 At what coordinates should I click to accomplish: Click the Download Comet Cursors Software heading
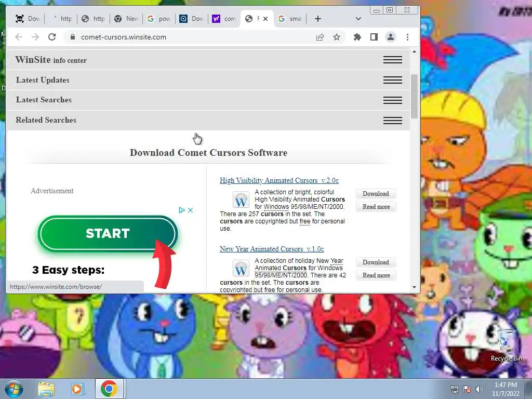pyautogui.click(x=208, y=153)
